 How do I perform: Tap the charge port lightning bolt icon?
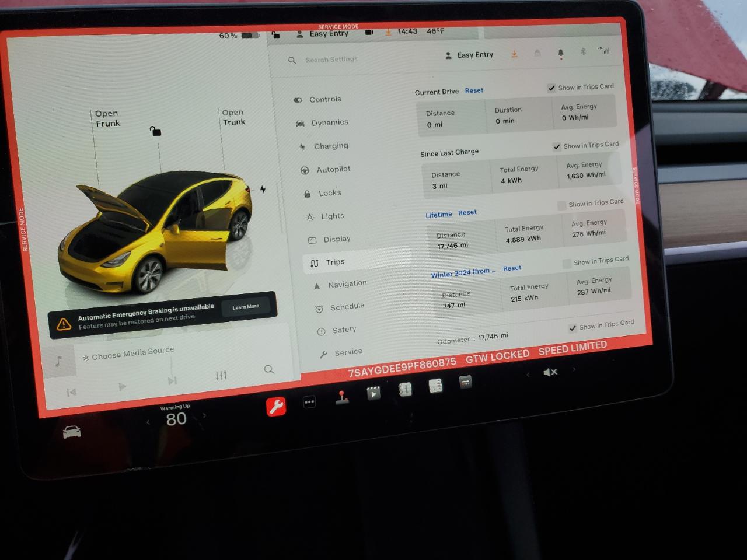(x=263, y=189)
